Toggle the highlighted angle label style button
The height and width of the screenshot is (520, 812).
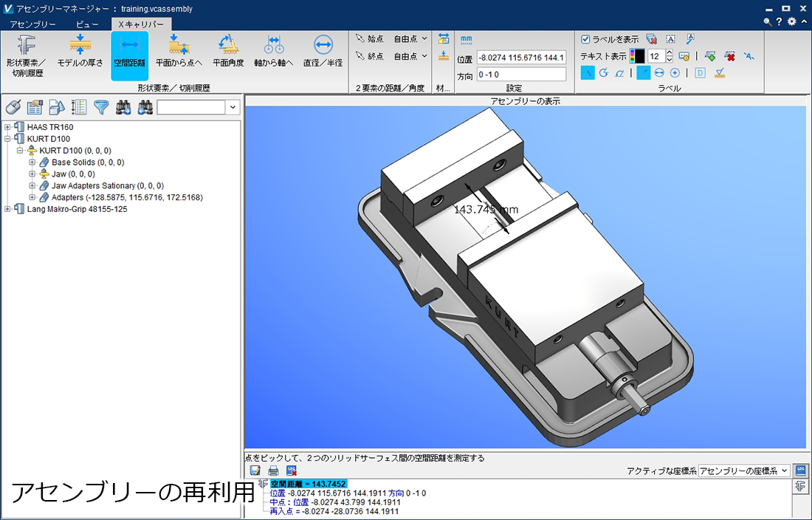pyautogui.click(x=588, y=73)
